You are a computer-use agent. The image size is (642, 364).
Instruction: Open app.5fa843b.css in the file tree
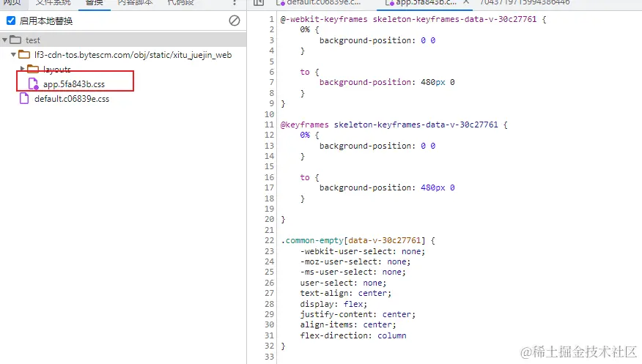(x=74, y=84)
